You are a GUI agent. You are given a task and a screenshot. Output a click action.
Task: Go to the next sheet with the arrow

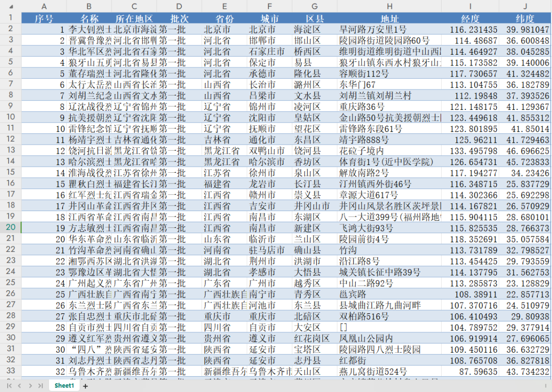click(x=30, y=386)
